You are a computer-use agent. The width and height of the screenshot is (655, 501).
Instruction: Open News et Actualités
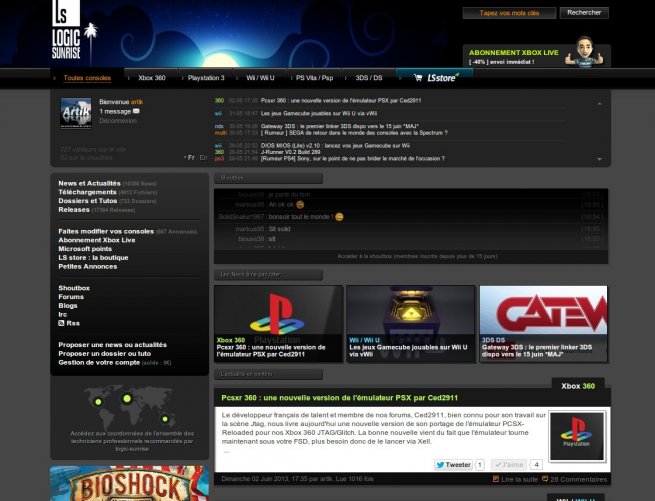(89, 183)
